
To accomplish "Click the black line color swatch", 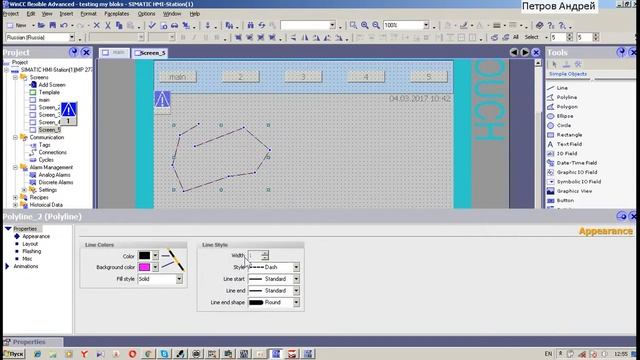I will [144, 256].
